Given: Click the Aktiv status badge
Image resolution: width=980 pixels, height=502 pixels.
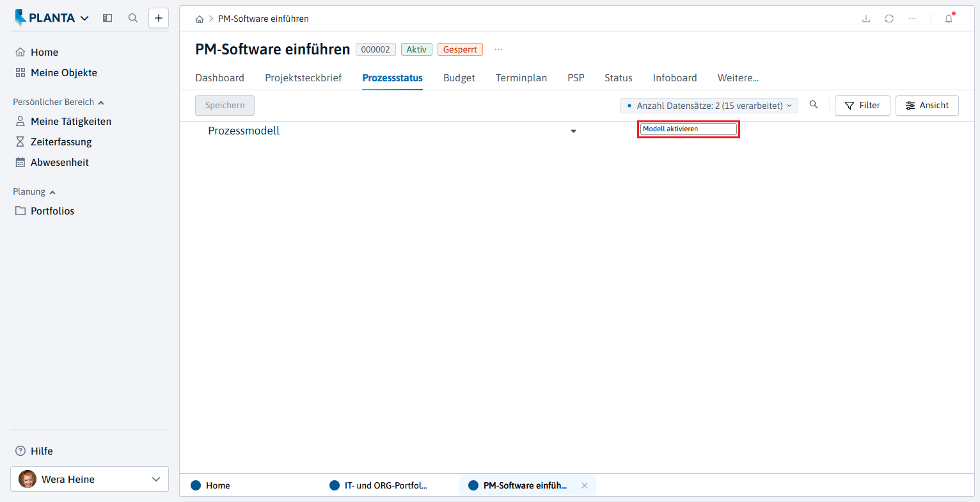Looking at the screenshot, I should coord(416,49).
